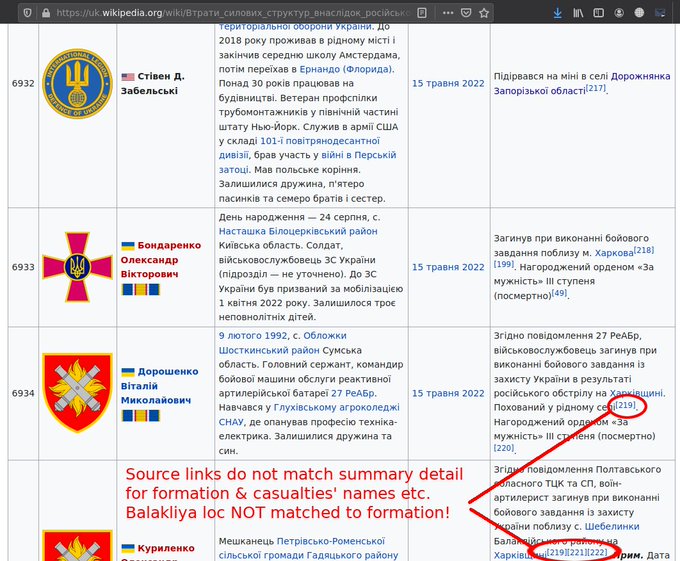This screenshot has width=680, height=561.
Task: Click the address bar URL field
Action: (234, 13)
